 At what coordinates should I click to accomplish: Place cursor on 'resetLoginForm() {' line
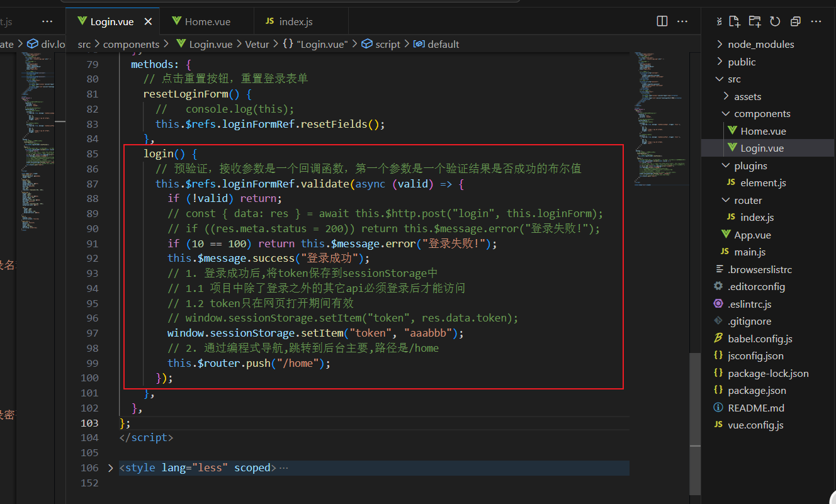pos(198,94)
